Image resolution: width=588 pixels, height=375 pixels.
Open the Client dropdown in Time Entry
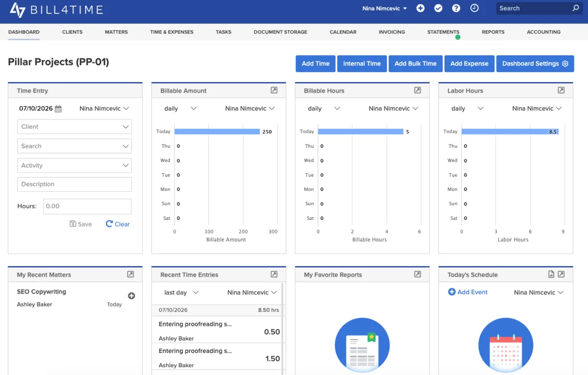click(x=74, y=127)
